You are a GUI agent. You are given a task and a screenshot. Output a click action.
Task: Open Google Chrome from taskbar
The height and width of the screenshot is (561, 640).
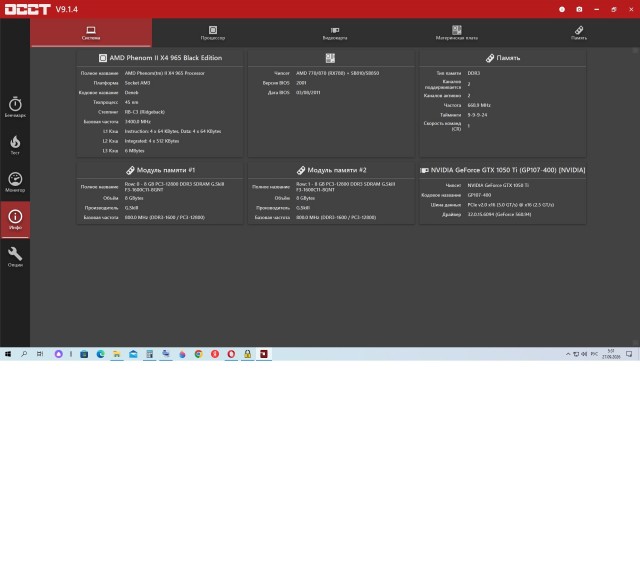point(198,354)
